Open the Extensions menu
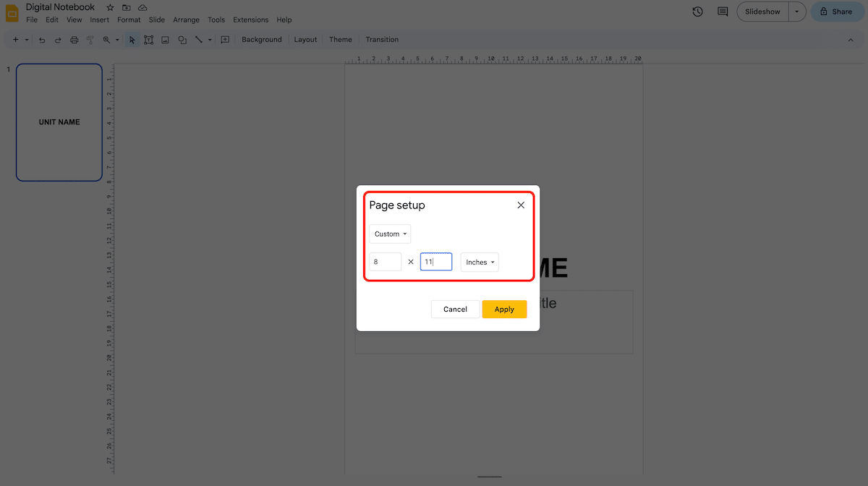The height and width of the screenshot is (486, 868). click(x=251, y=20)
